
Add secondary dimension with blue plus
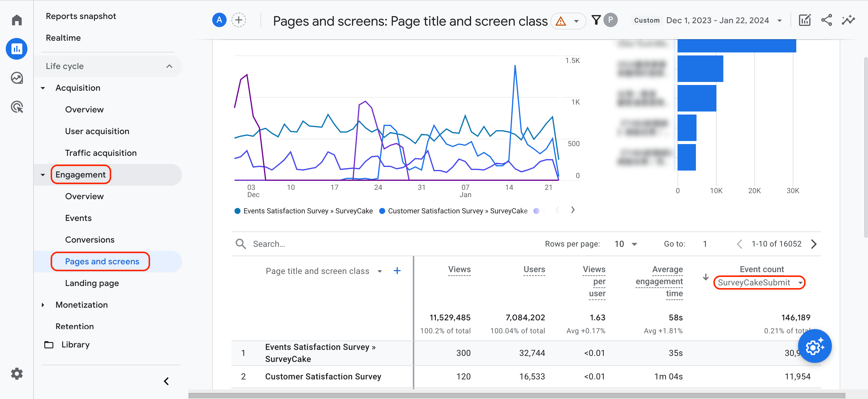[x=397, y=271]
